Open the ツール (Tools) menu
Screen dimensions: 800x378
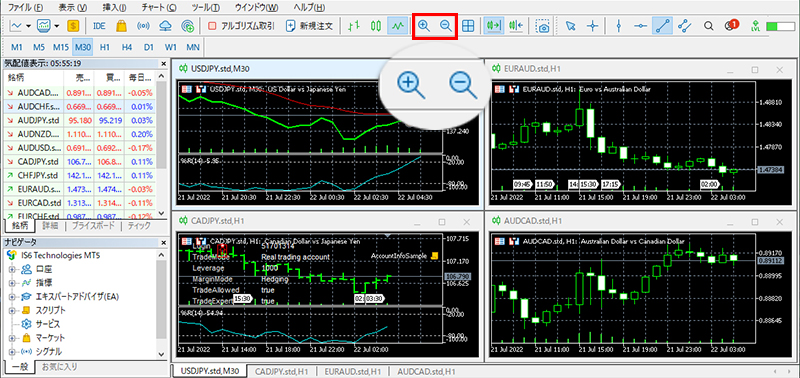[x=205, y=8]
